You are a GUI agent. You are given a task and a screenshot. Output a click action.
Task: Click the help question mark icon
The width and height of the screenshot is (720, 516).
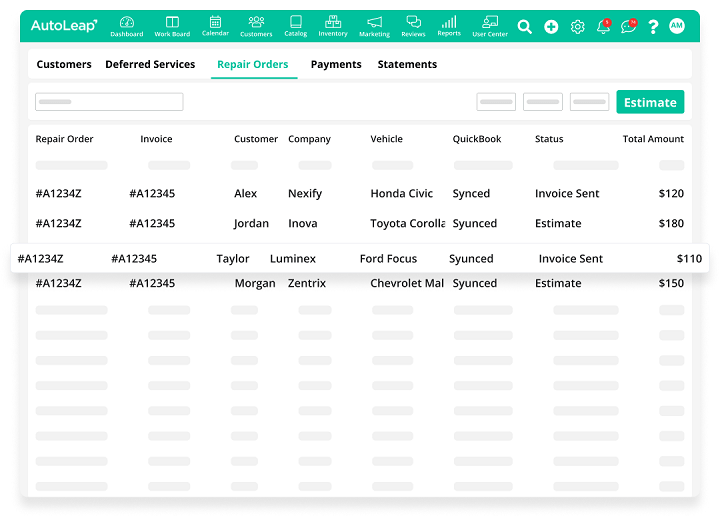(x=653, y=27)
